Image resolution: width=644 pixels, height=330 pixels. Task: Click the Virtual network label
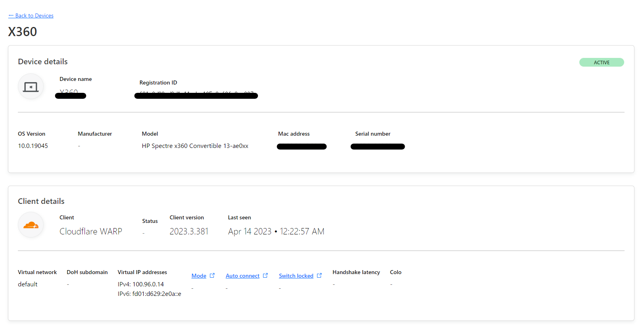(37, 272)
